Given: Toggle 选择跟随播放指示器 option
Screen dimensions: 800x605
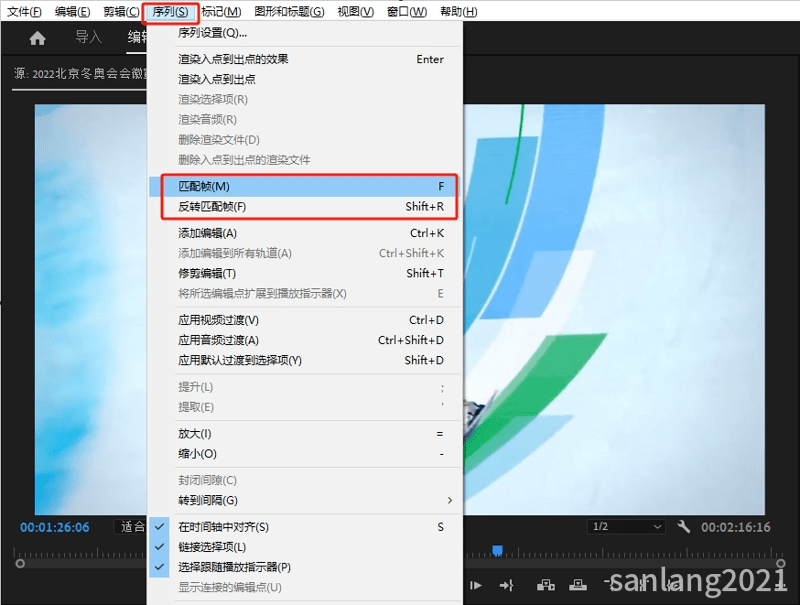Looking at the screenshot, I should click(x=159, y=567).
